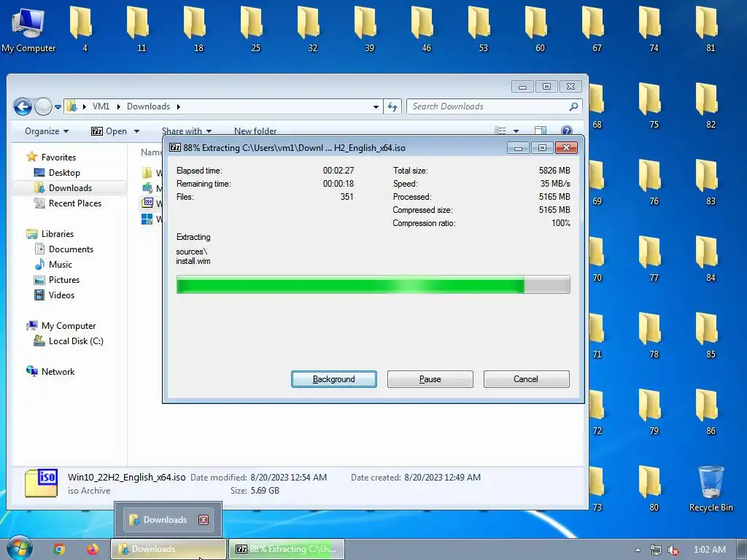Cancel the 7-Zip extraction

526,379
